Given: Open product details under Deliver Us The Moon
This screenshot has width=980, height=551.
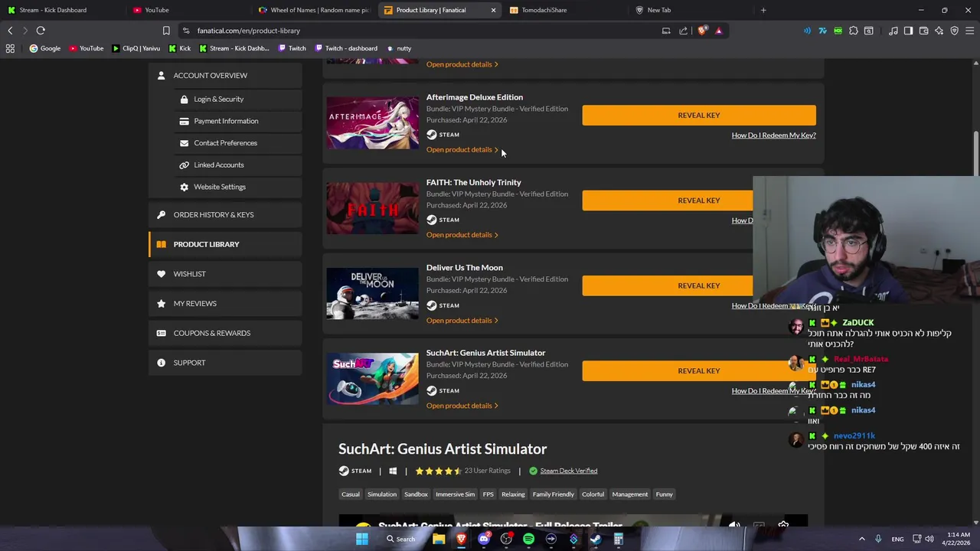Looking at the screenshot, I should (x=462, y=320).
